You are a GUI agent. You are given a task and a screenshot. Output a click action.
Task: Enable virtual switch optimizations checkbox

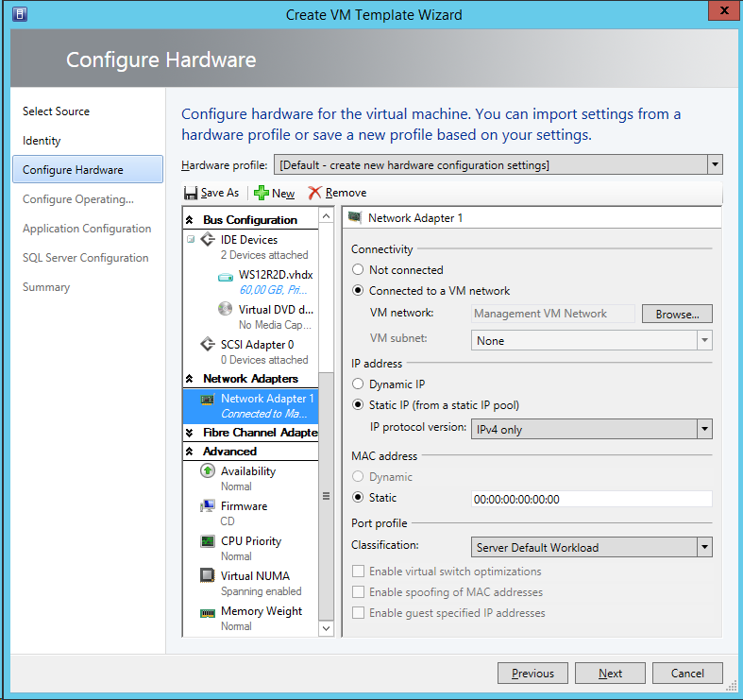click(358, 571)
